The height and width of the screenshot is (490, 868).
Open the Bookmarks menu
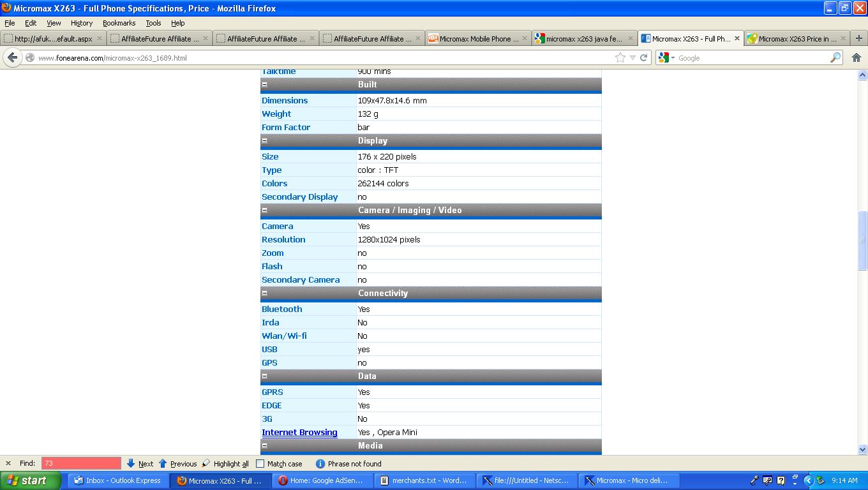(x=119, y=23)
